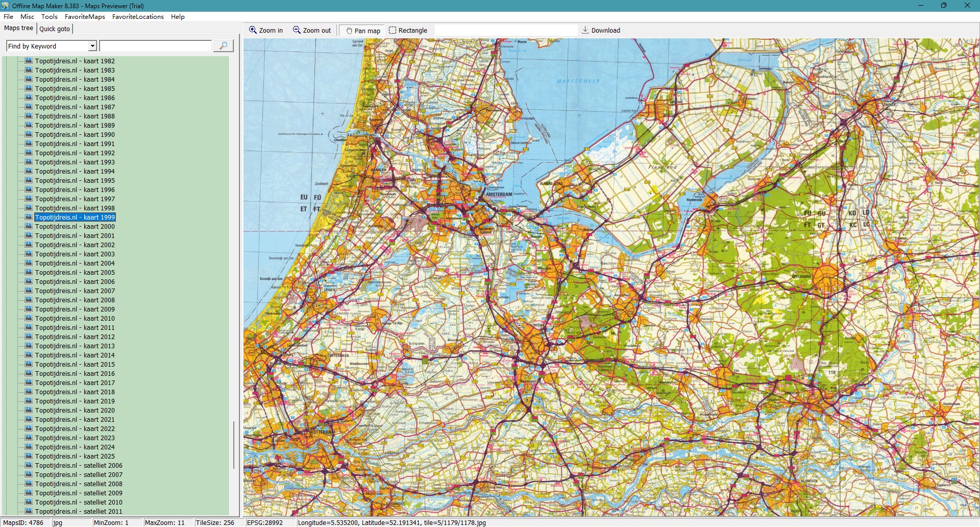Image resolution: width=980 pixels, height=527 pixels.
Task: Click the map icon beside satelliet 2008
Action: (29, 484)
